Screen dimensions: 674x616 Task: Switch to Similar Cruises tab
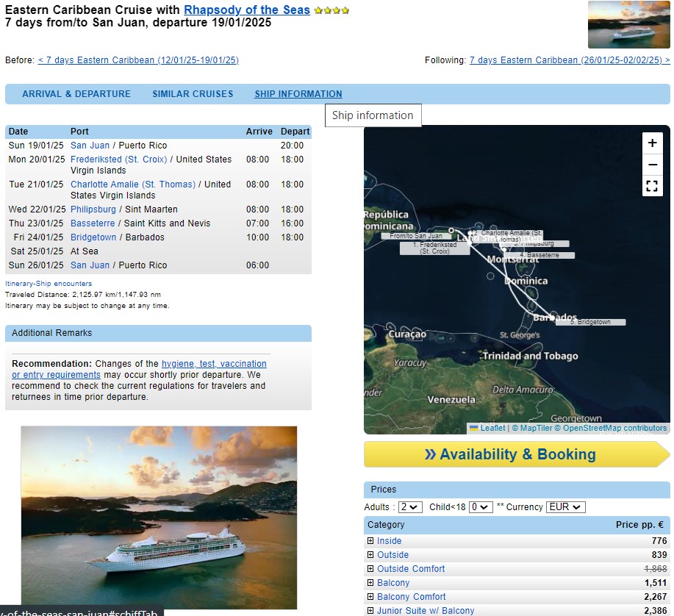coord(193,93)
